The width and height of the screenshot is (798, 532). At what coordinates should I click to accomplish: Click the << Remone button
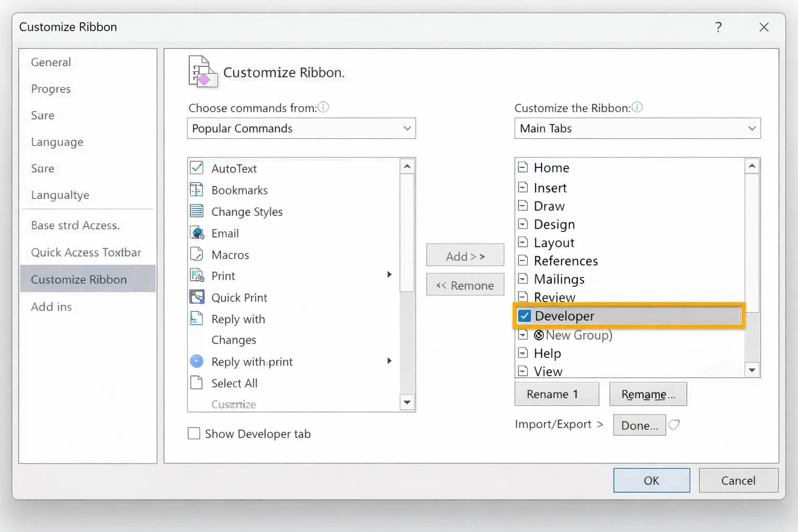(465, 285)
